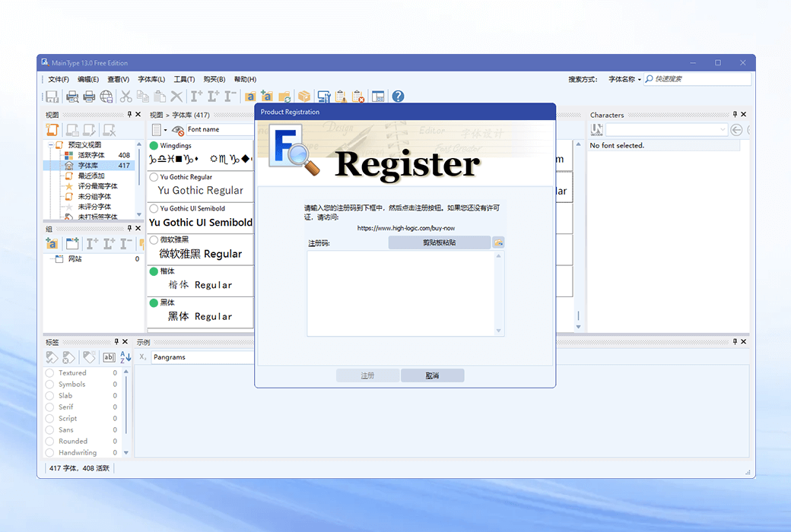Image resolution: width=791 pixels, height=532 pixels.
Task: Open the tools settings icon with wrench
Action: click(x=324, y=97)
